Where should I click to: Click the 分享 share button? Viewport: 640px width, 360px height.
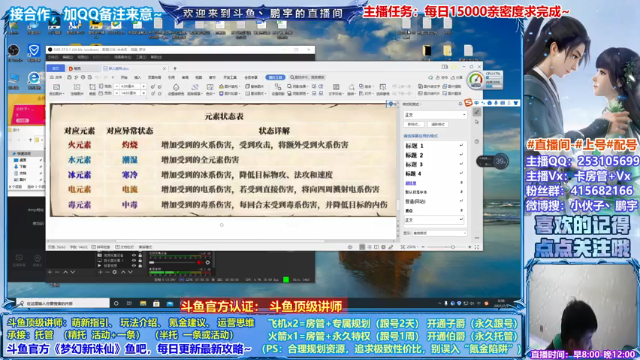click(x=456, y=78)
